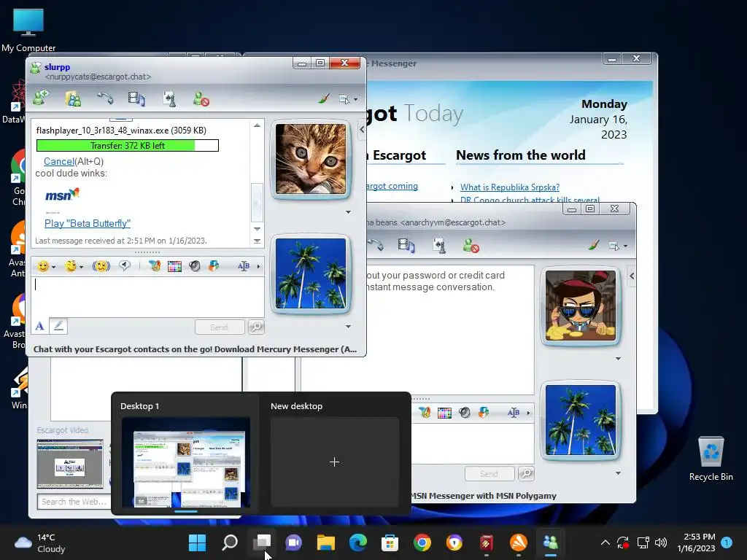
Task: Click the Search the Web field
Action: coord(74,502)
